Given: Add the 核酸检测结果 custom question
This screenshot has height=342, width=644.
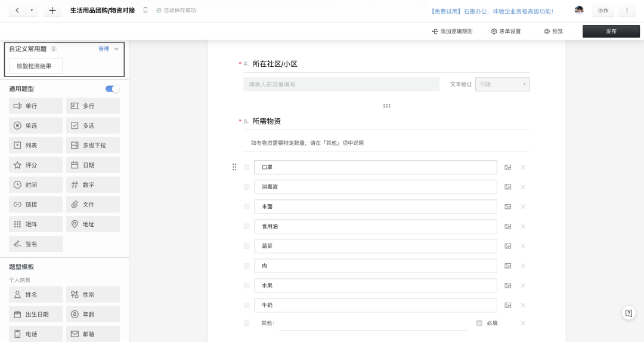Looking at the screenshot, I should [36, 66].
